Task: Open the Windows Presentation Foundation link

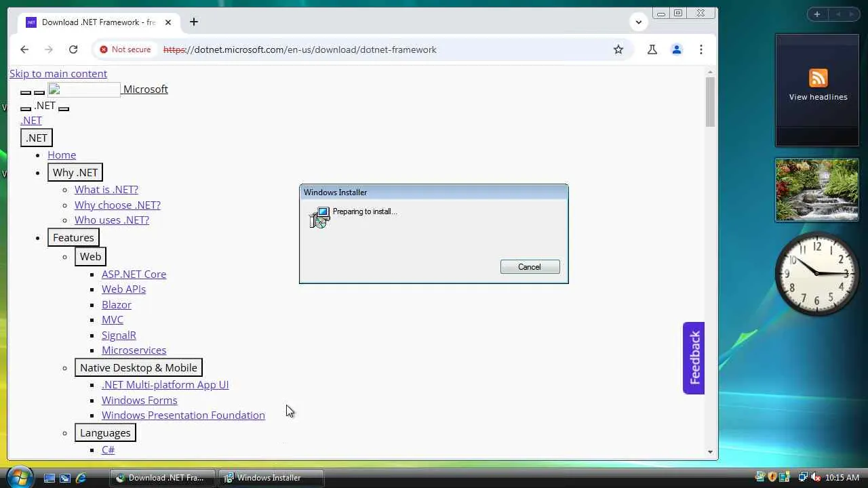Action: [x=183, y=415]
